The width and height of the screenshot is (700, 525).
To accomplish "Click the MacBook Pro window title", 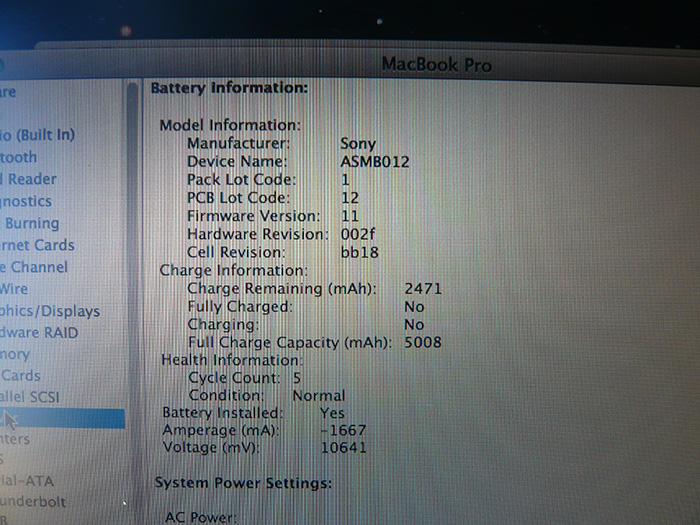I will pyautogui.click(x=437, y=65).
